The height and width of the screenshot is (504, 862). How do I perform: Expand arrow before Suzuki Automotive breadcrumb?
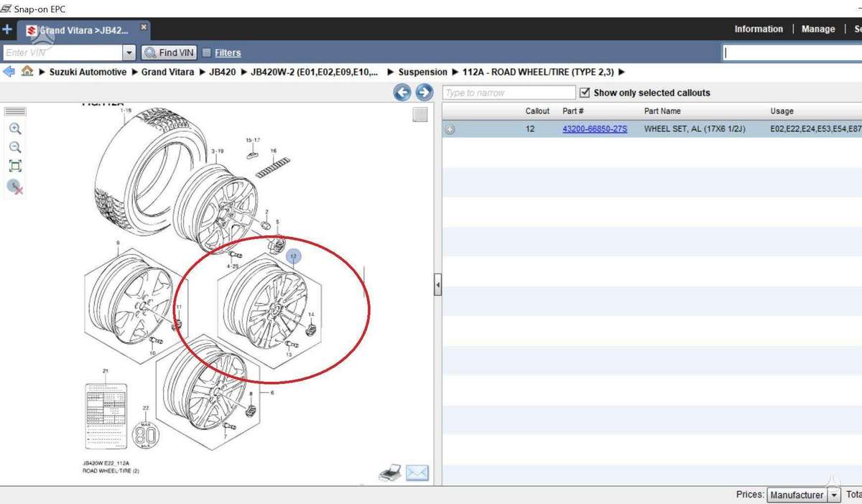[x=42, y=72]
